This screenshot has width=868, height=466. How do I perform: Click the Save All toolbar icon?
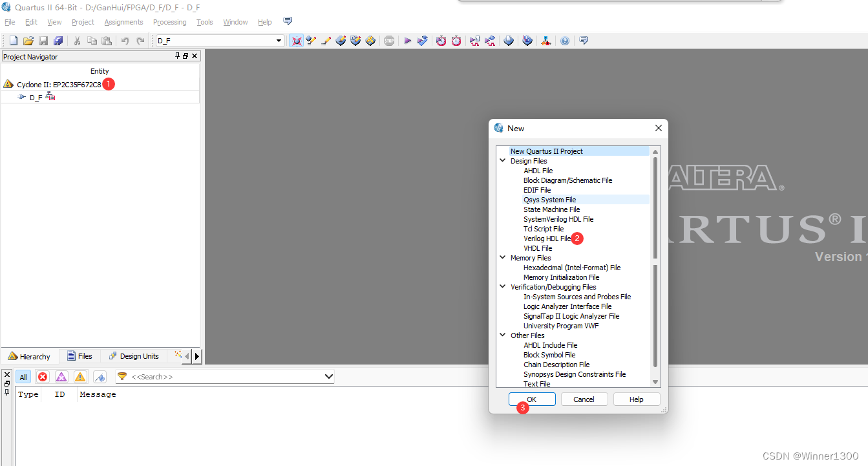(58, 41)
